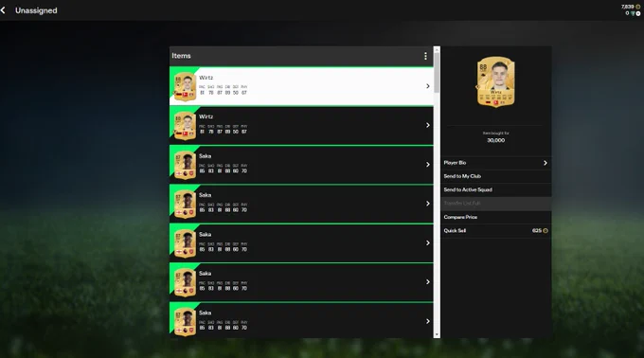Quick Sell the item for 625 coins
Viewport: 644px width, 358px height.
[495, 230]
